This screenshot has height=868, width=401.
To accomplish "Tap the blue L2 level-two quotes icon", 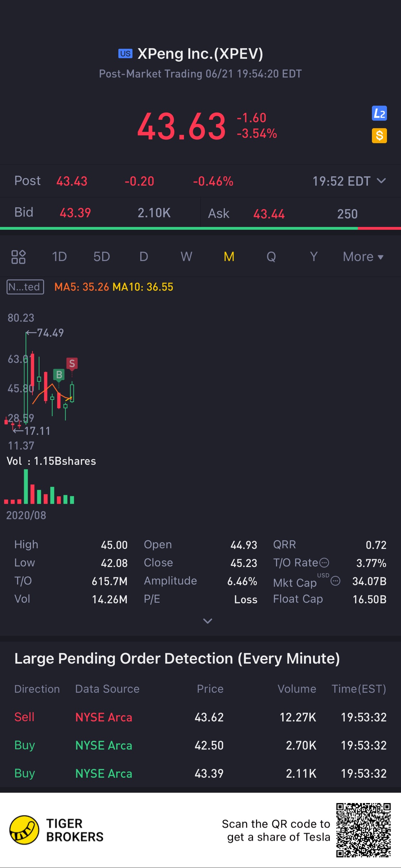I will tap(379, 113).
